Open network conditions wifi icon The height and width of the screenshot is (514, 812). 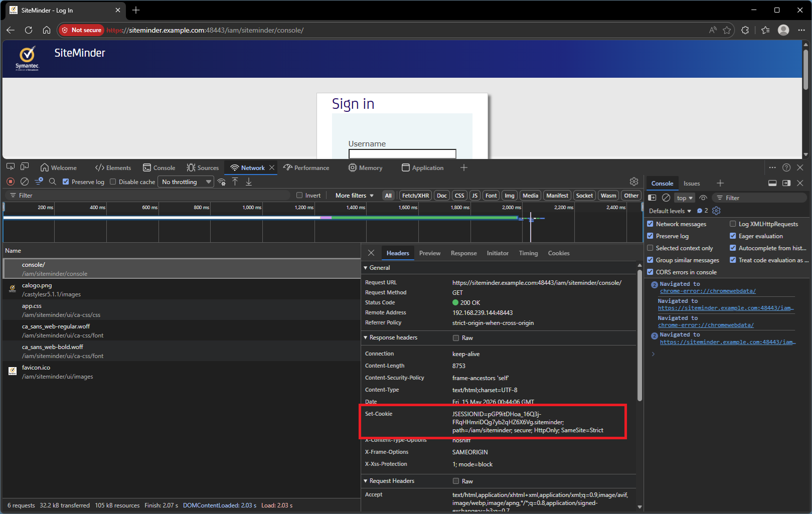222,182
